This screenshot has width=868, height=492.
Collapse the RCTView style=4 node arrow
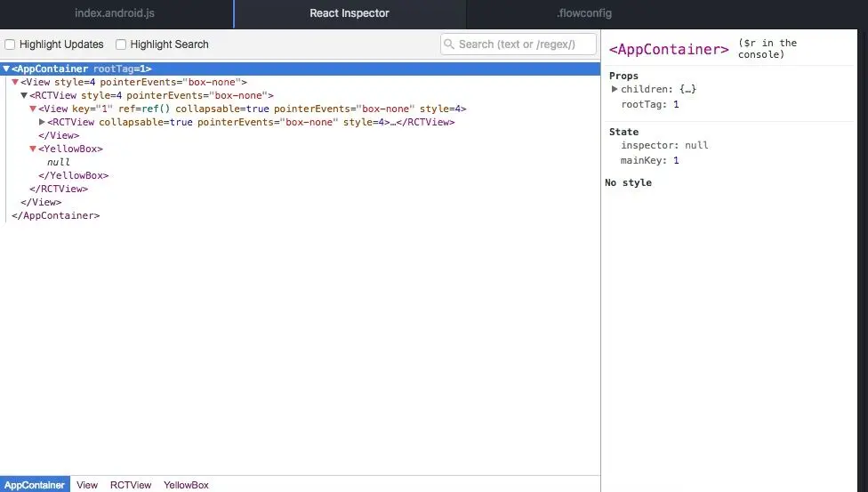pyautogui.click(x=24, y=95)
